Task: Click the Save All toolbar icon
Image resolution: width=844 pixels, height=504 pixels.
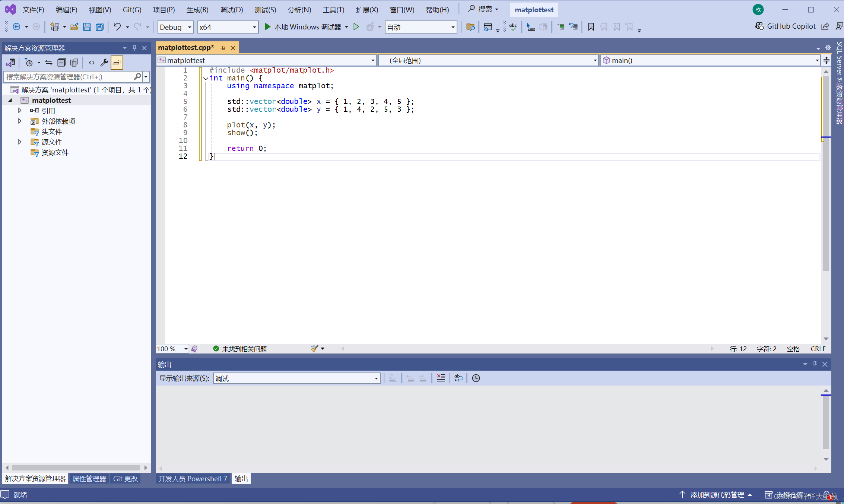Action: tap(99, 27)
